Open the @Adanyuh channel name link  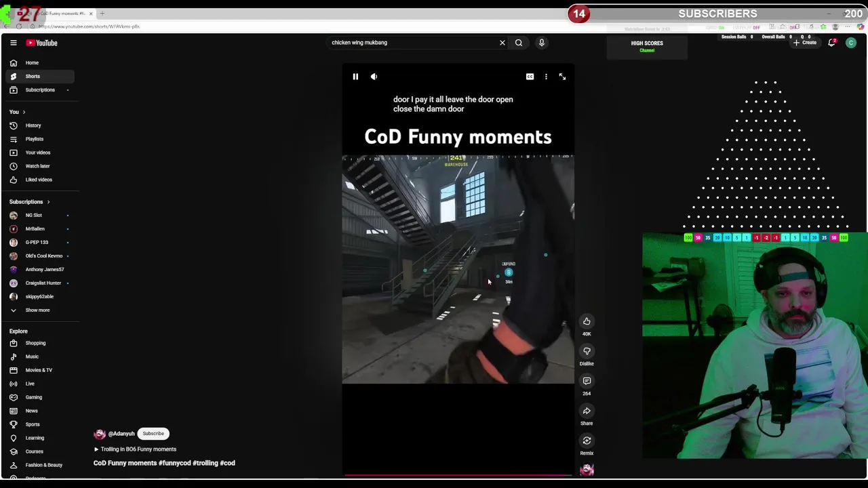click(x=121, y=434)
